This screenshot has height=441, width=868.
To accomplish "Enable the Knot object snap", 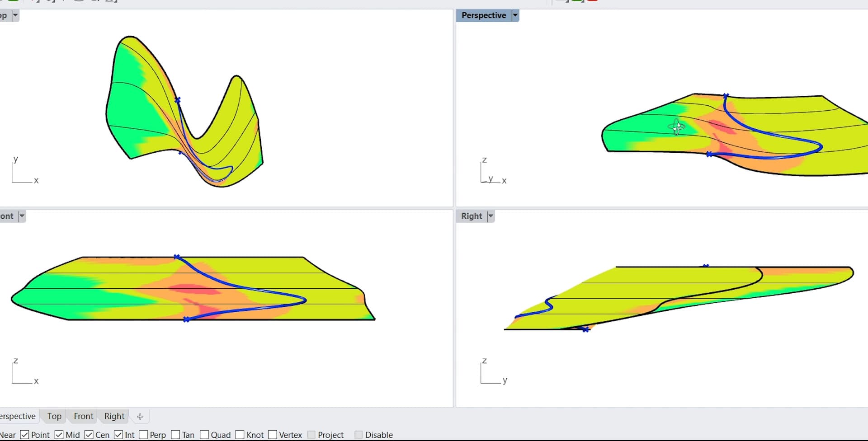I will (240, 435).
